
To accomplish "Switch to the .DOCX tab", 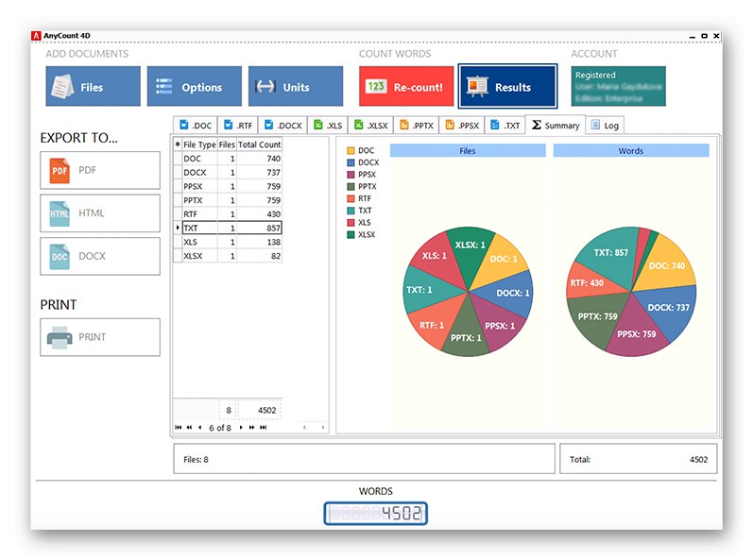I will [x=283, y=126].
